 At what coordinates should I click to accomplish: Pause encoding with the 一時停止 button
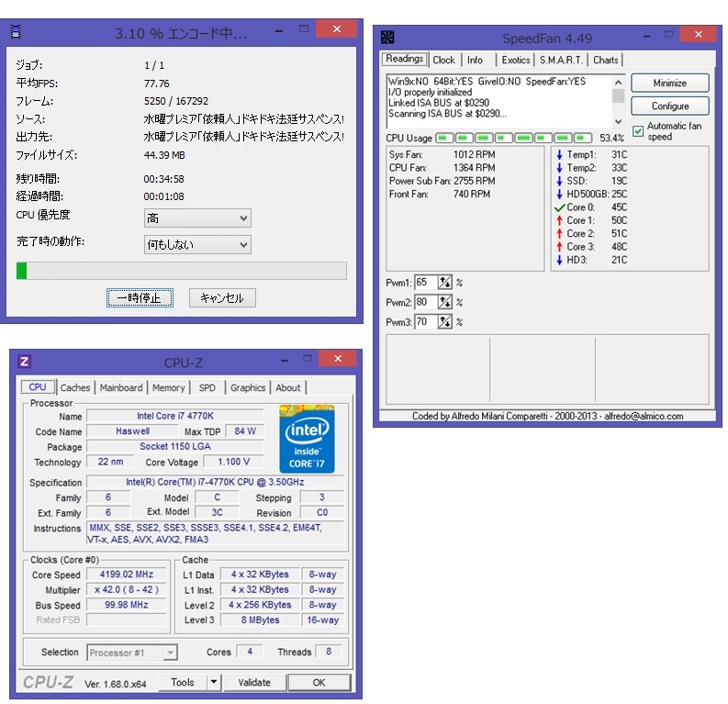pos(140,298)
